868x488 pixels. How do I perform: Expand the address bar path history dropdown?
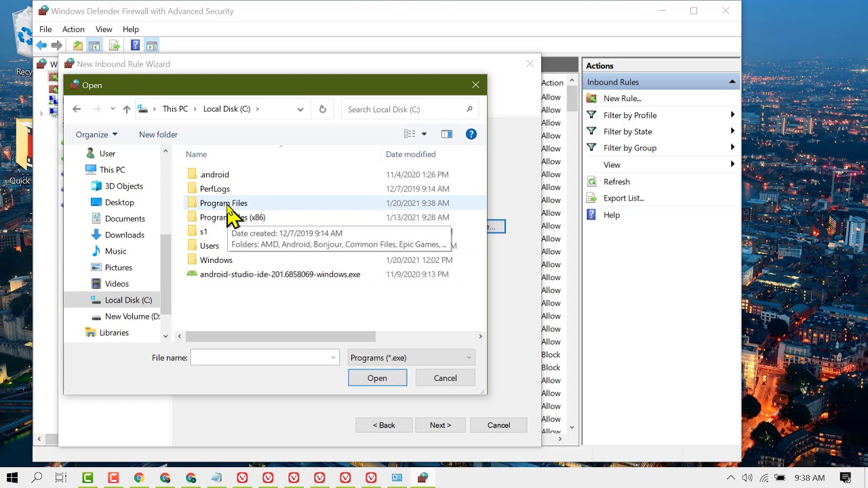[300, 109]
